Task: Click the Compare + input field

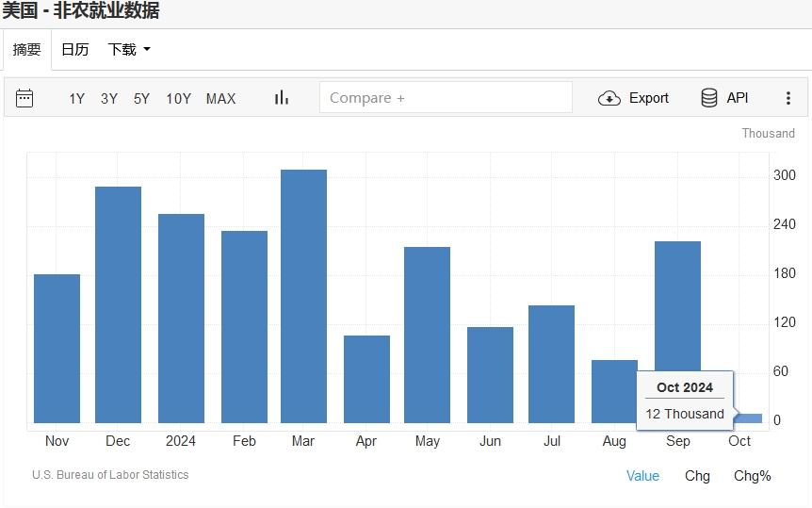Action: (x=445, y=98)
